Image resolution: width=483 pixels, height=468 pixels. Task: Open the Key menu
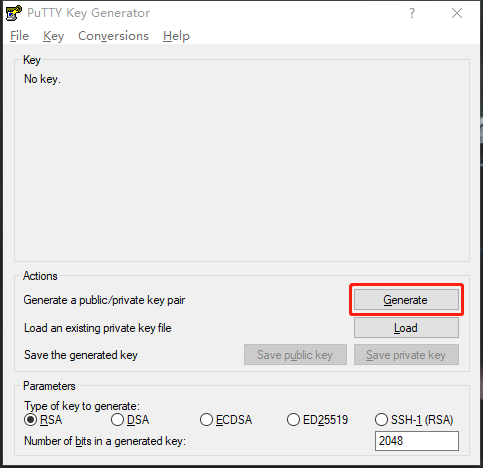point(53,36)
